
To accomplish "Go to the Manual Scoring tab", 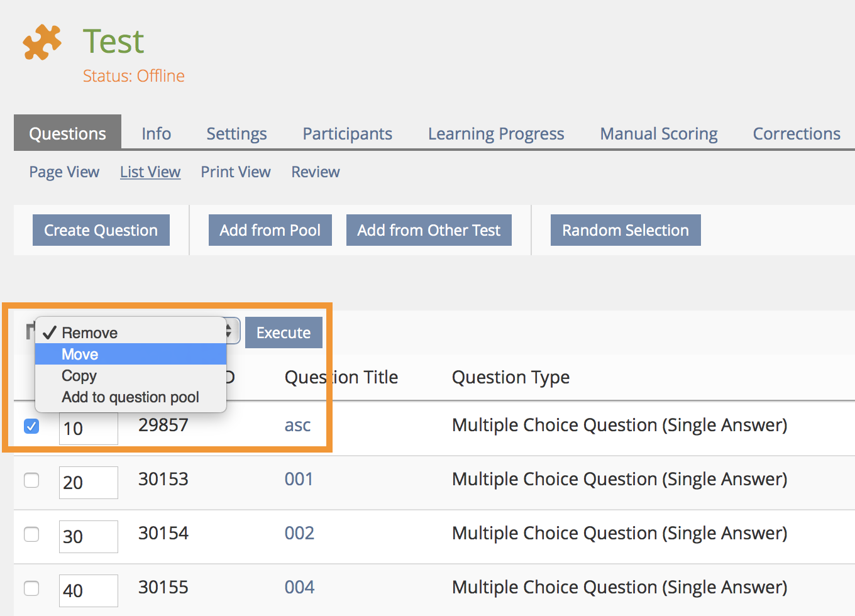I will (x=658, y=134).
